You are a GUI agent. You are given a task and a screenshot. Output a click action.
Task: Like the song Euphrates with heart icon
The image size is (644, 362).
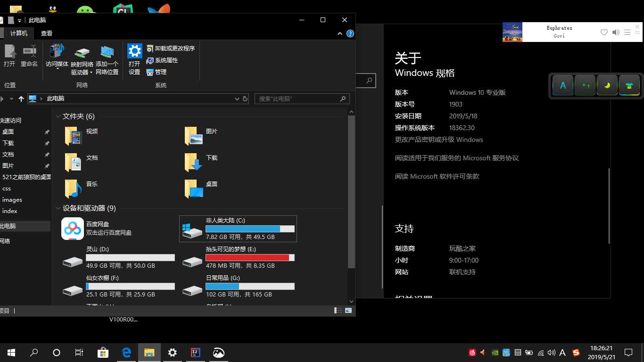tap(604, 32)
